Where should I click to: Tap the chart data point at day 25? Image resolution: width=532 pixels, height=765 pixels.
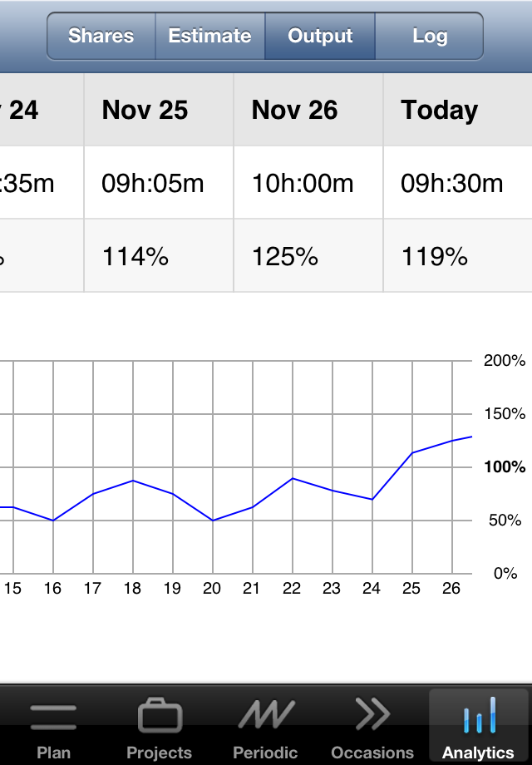pos(412,452)
